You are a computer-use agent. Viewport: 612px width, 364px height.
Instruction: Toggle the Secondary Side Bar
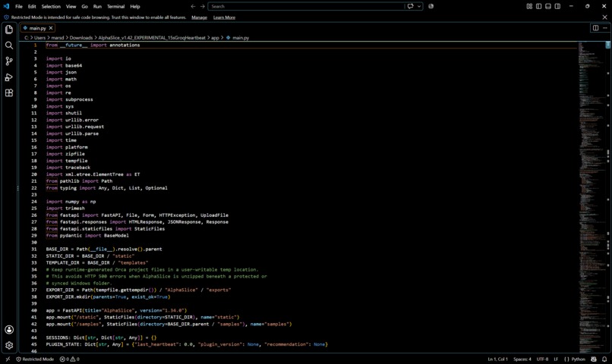pyautogui.click(x=557, y=6)
